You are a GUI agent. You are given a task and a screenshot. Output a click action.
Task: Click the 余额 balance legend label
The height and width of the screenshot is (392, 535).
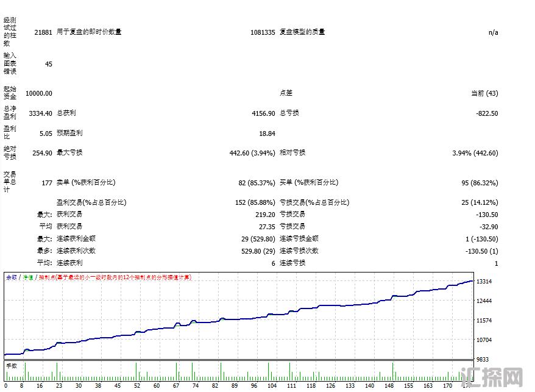[12, 277]
